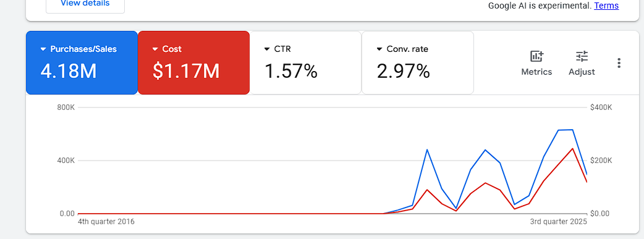Image resolution: width=644 pixels, height=239 pixels.
Task: Click the 4th quarter 2016 axis label
Action: point(106,222)
